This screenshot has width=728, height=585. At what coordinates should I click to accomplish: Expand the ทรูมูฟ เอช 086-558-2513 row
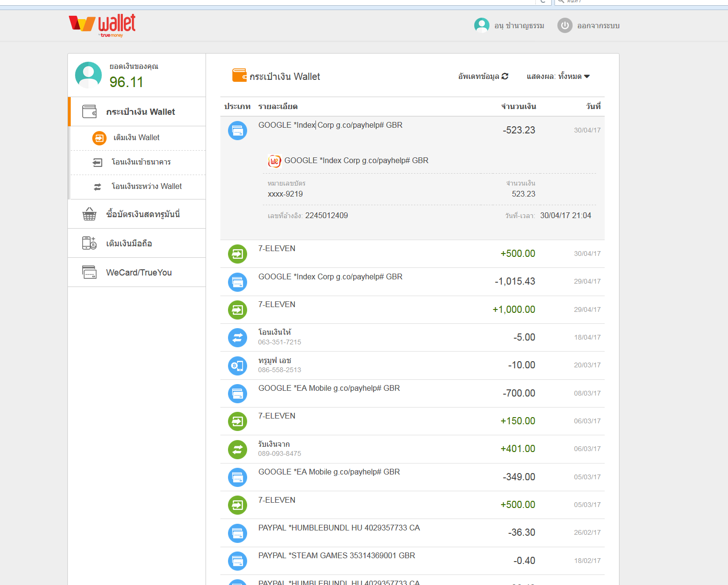coord(413,365)
